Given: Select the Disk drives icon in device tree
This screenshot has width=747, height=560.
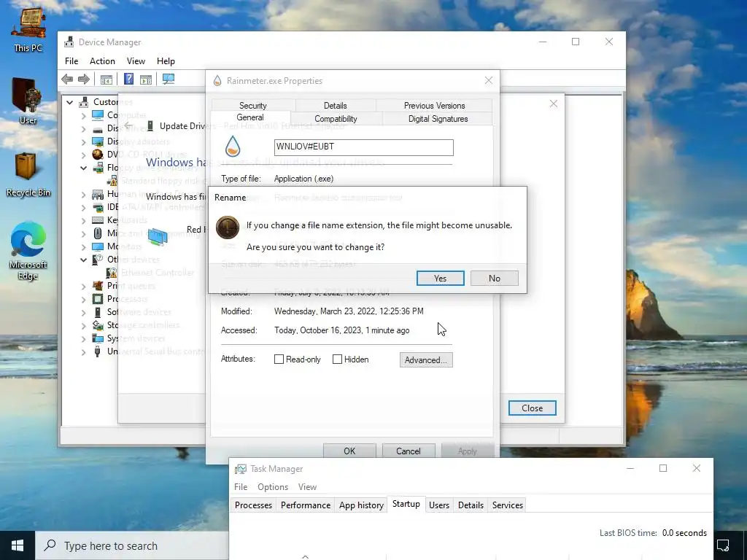Looking at the screenshot, I should coord(98,128).
